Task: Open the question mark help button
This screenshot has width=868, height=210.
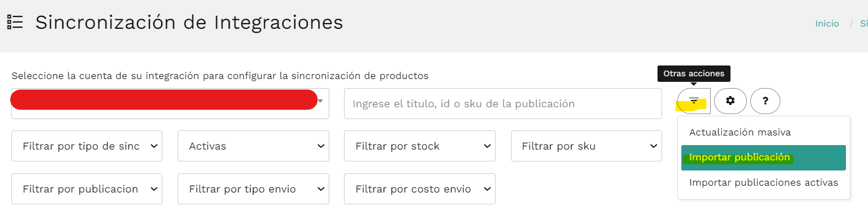Action: tap(766, 101)
